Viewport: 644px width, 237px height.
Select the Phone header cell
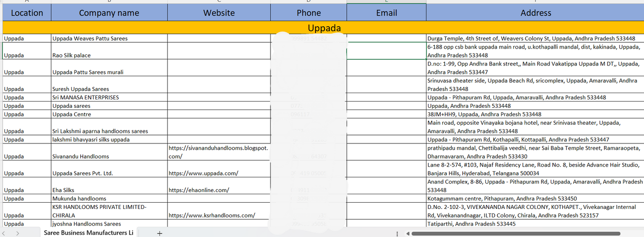pyautogui.click(x=309, y=13)
